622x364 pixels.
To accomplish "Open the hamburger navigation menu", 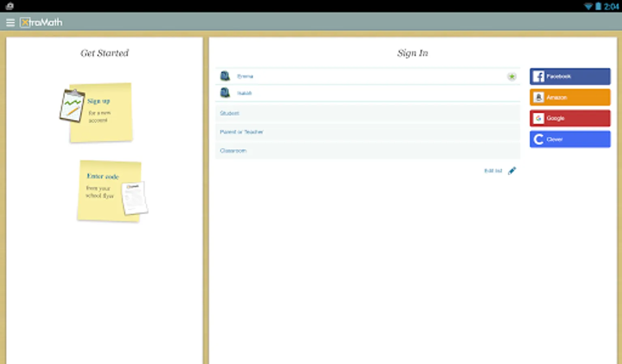I will pyautogui.click(x=11, y=23).
